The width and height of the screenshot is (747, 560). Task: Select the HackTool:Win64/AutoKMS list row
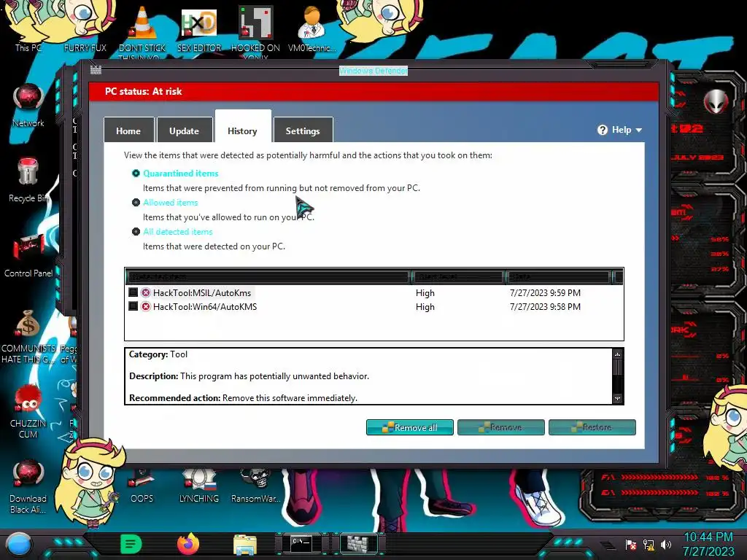374,307
